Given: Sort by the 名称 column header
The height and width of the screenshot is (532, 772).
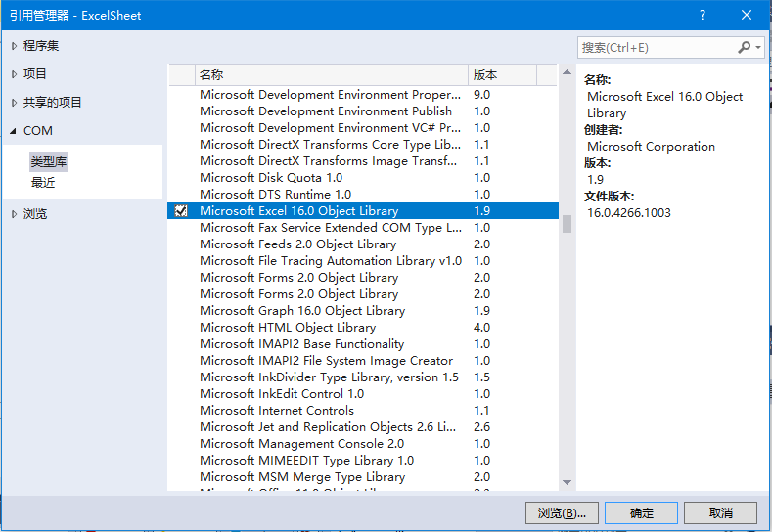Looking at the screenshot, I should point(332,74).
